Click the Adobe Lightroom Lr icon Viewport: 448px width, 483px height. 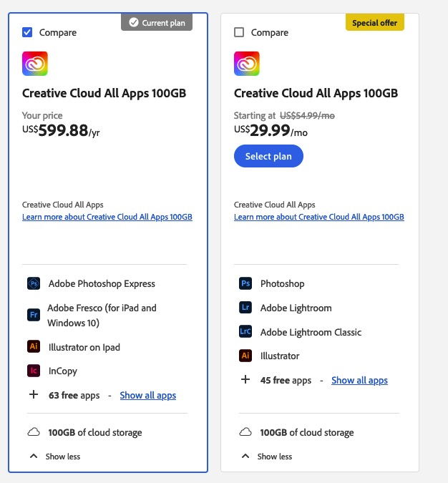click(245, 308)
